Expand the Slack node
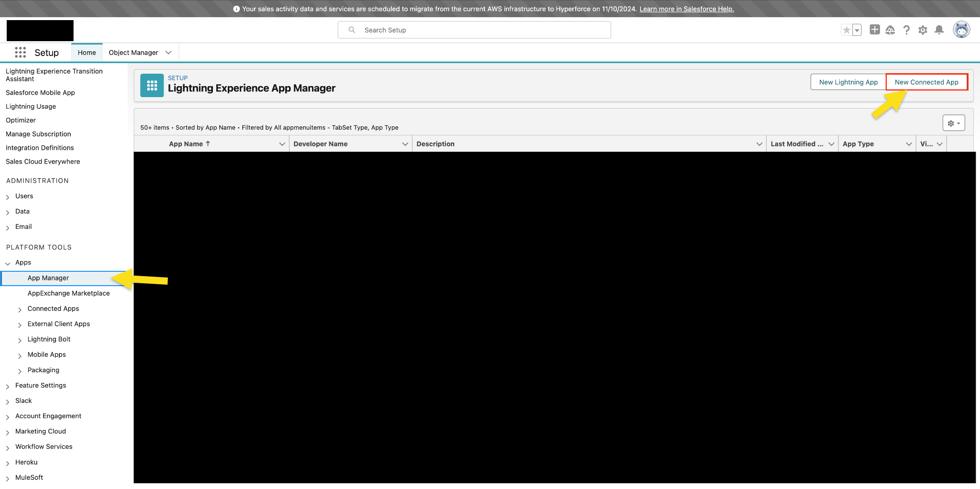Viewport: 980px width, 489px height. 8,401
